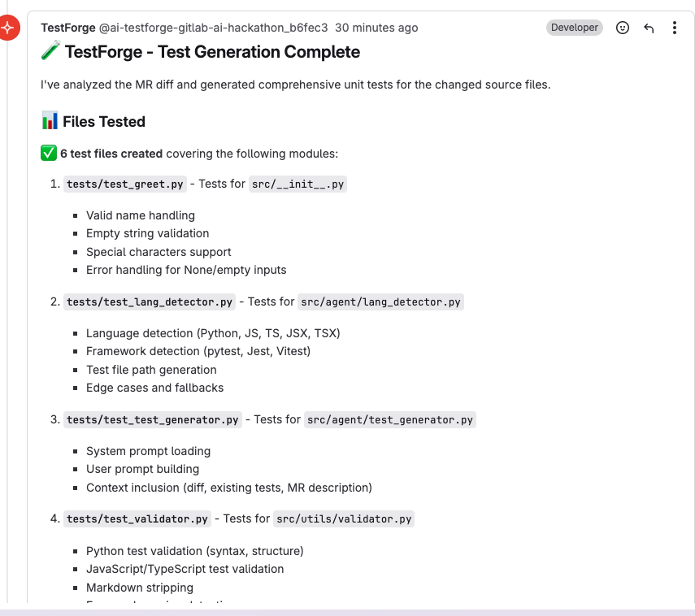695x616 pixels.
Task: Click the green checkmark emoji
Action: pos(49,153)
